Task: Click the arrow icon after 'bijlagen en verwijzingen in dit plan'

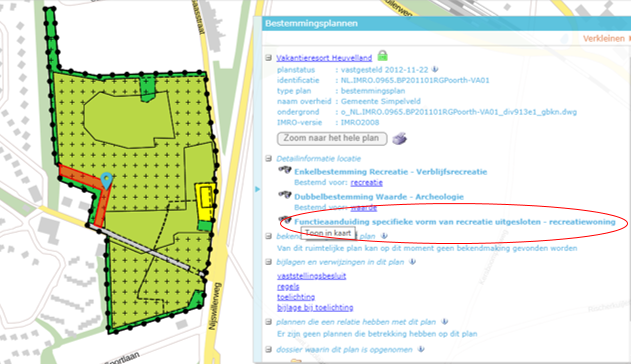Action: click(412, 262)
